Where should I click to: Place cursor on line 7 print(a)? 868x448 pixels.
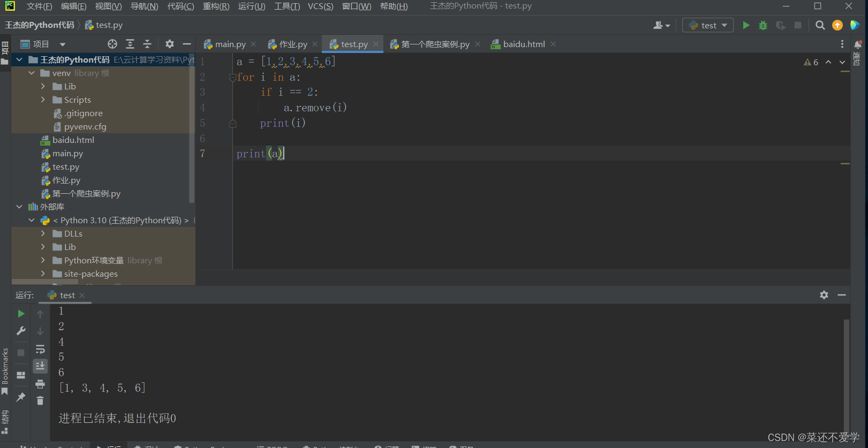pos(260,154)
